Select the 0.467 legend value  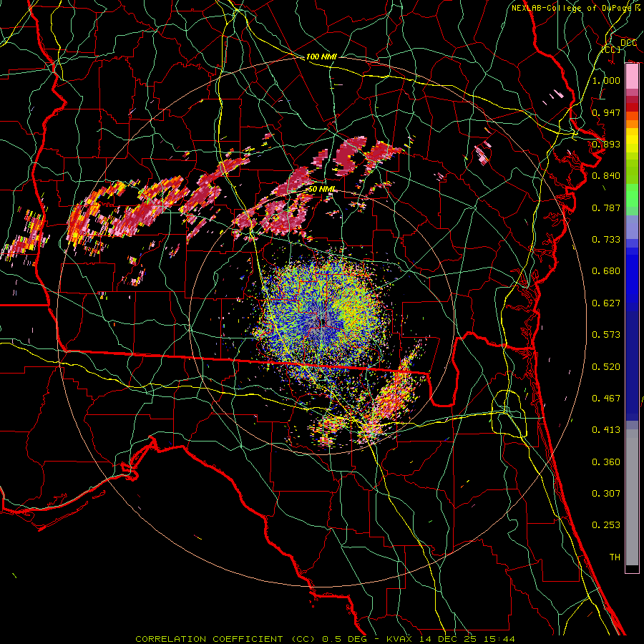tap(606, 399)
